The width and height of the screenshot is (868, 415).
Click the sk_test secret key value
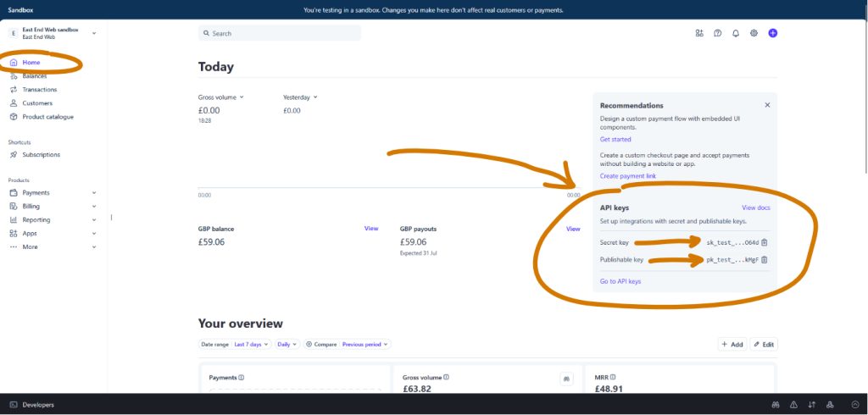pos(732,242)
